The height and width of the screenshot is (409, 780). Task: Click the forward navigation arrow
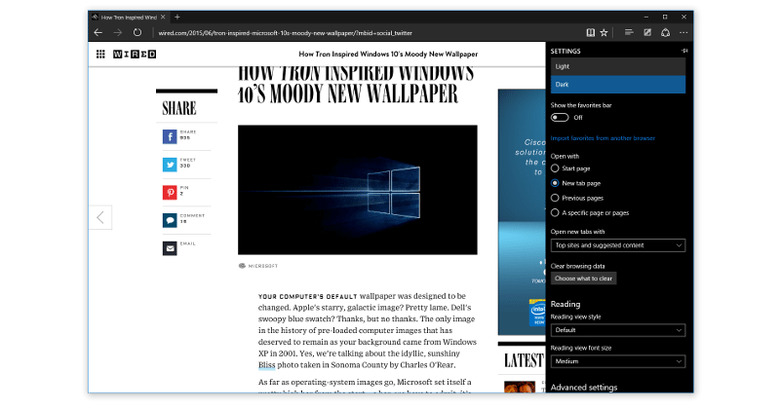pyautogui.click(x=117, y=33)
